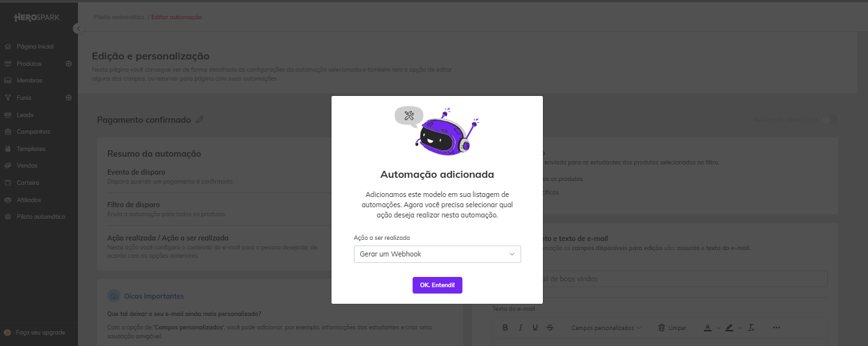Open the Ação a ser realizada dropdown
868x346 pixels.
437,254
